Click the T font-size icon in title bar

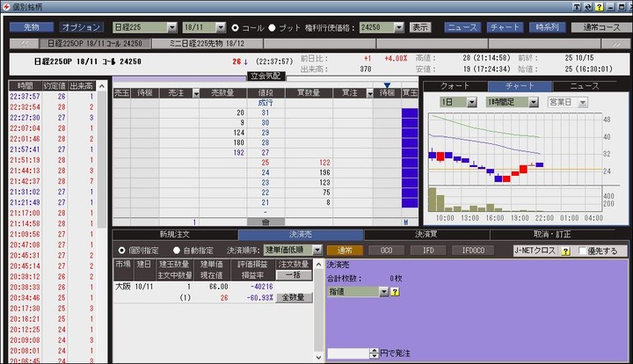(x=577, y=7)
